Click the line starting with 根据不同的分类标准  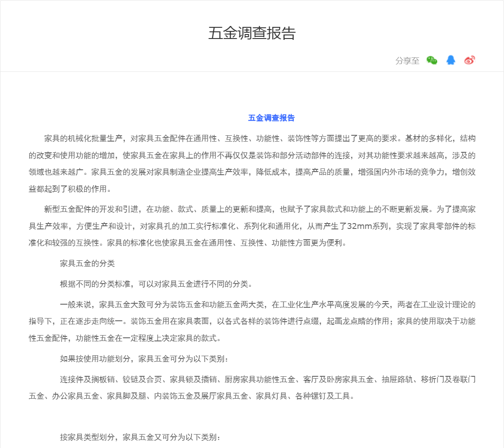(156, 284)
